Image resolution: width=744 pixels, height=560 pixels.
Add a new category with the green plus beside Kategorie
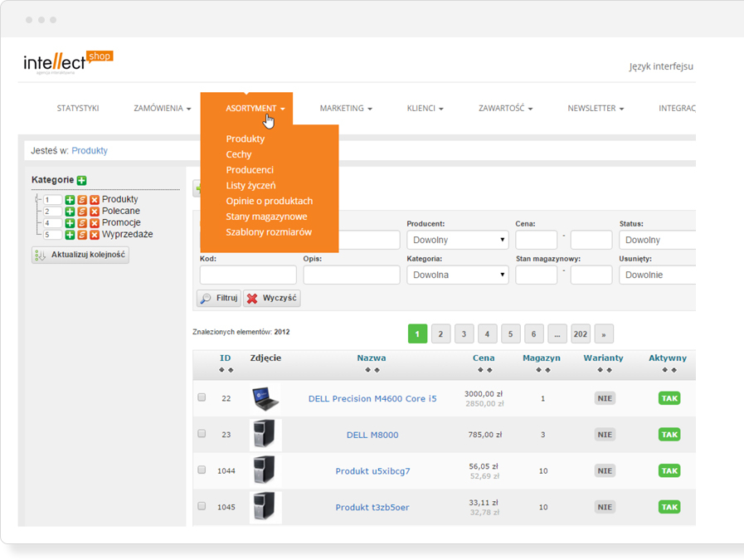(81, 180)
